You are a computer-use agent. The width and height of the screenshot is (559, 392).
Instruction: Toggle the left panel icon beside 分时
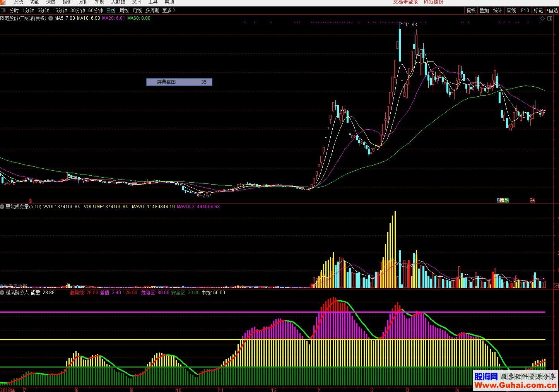pos(3,10)
